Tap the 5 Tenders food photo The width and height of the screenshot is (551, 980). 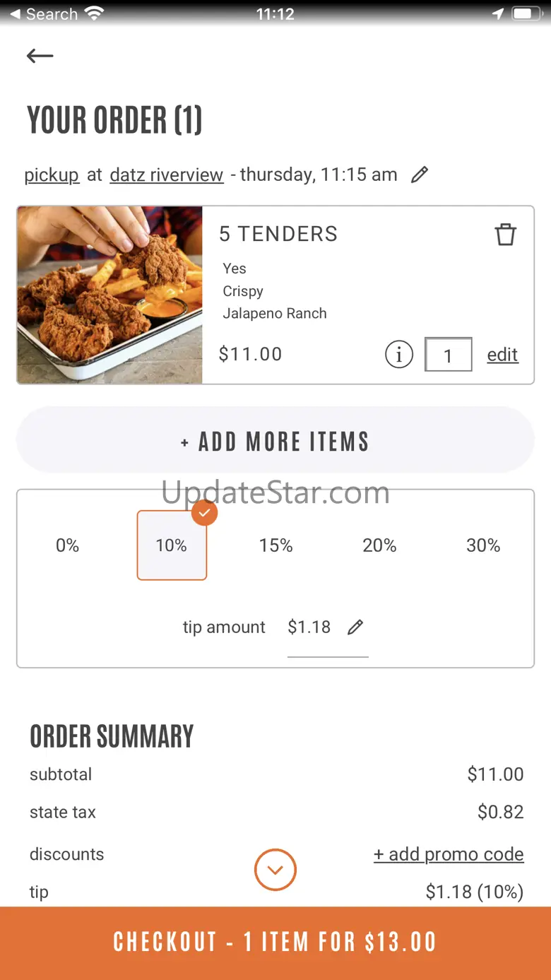(x=109, y=295)
